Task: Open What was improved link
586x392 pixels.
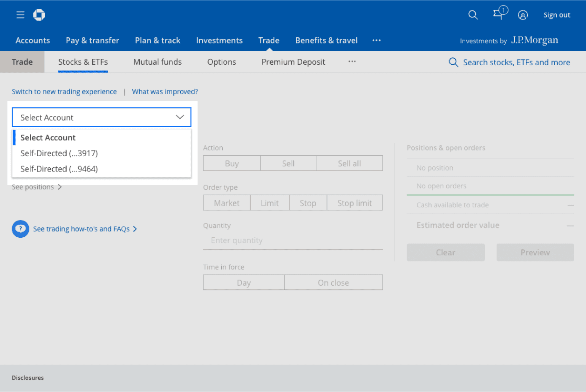Action: [165, 92]
